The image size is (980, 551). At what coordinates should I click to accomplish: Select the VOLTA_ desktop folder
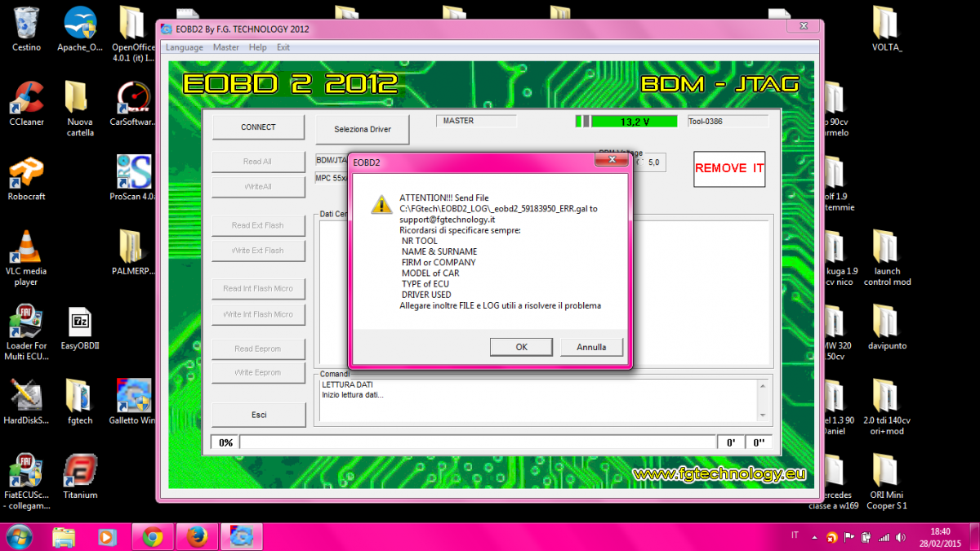pos(888,29)
